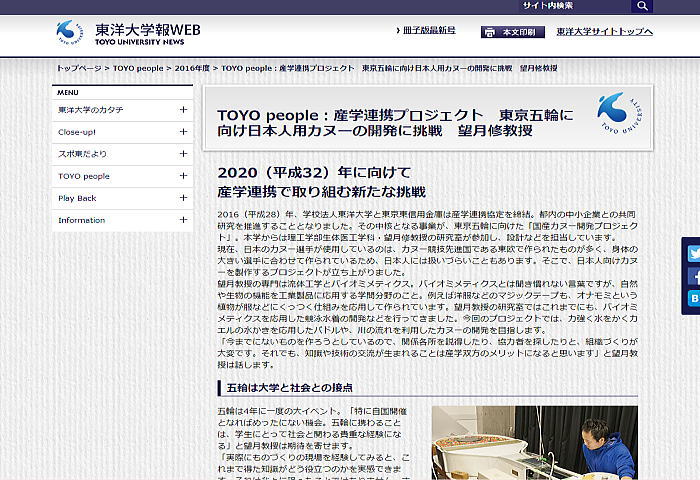Click the 2016年度 breadcrumb link
The height and width of the screenshot is (480, 700).
192,68
